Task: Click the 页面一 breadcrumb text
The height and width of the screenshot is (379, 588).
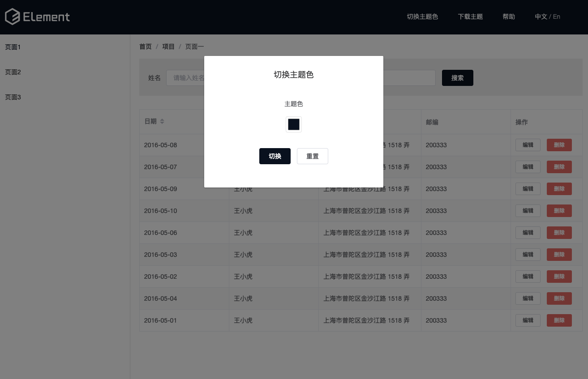Action: click(x=195, y=47)
